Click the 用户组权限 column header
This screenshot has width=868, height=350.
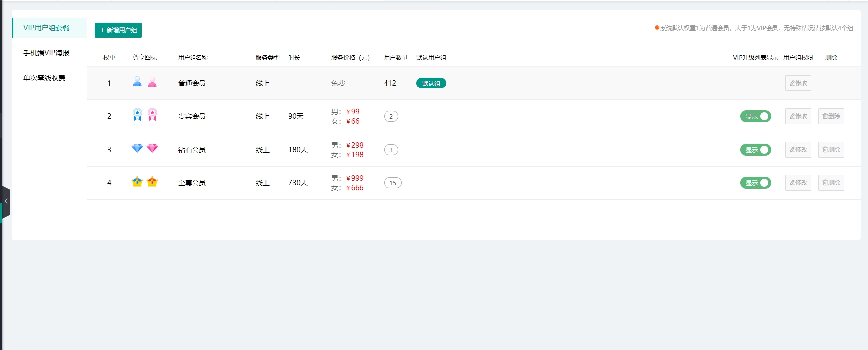click(798, 58)
